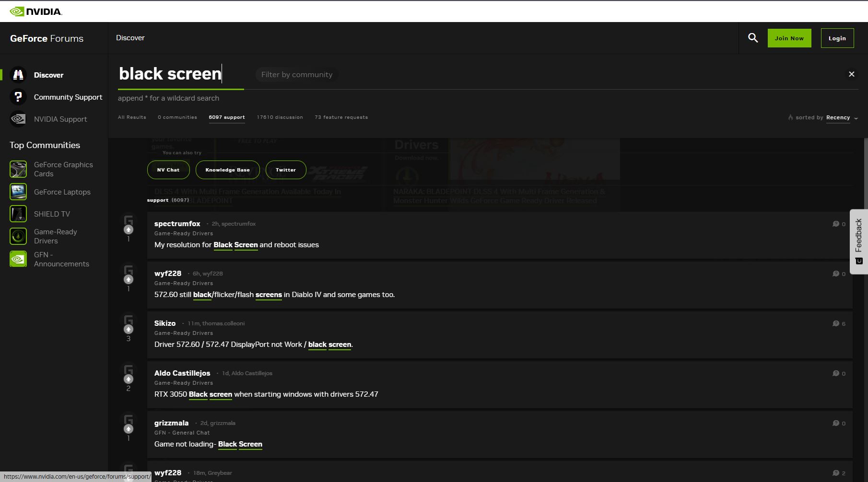Upvote the Aldo Castillejos RTX 3050 post

point(129,379)
